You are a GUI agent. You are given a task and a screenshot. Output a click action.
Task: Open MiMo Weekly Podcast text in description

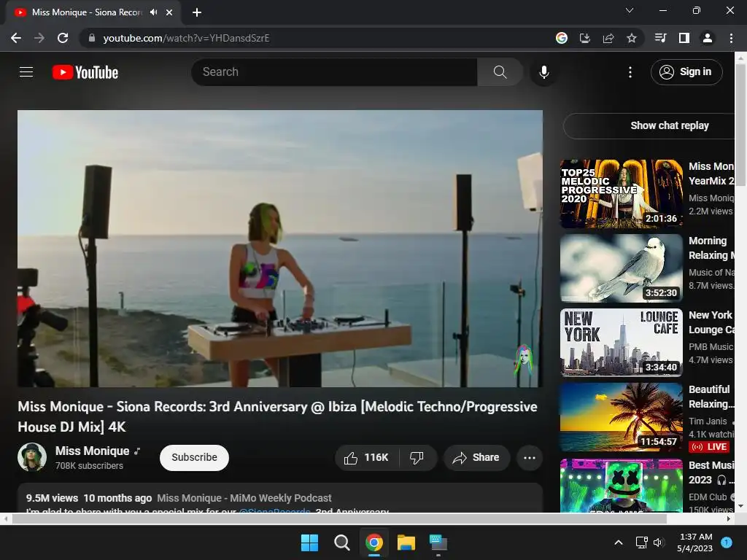244,498
